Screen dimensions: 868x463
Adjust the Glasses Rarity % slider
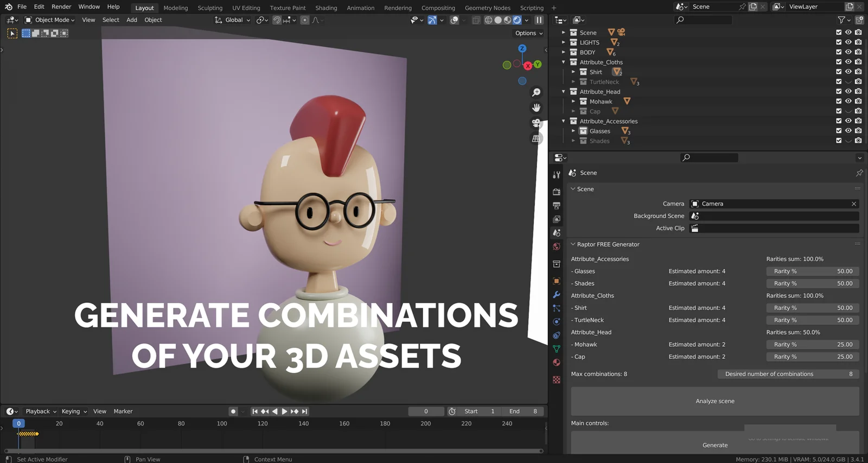tap(812, 271)
